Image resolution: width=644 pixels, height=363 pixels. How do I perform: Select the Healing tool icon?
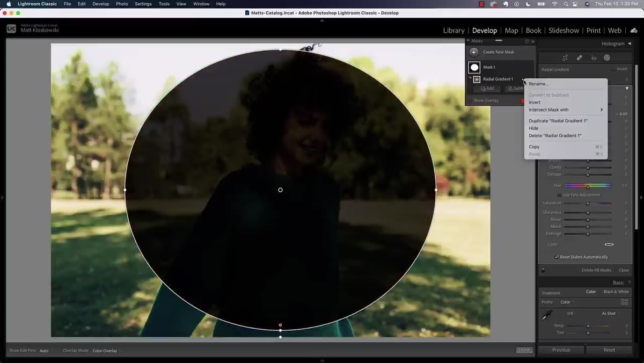click(580, 58)
